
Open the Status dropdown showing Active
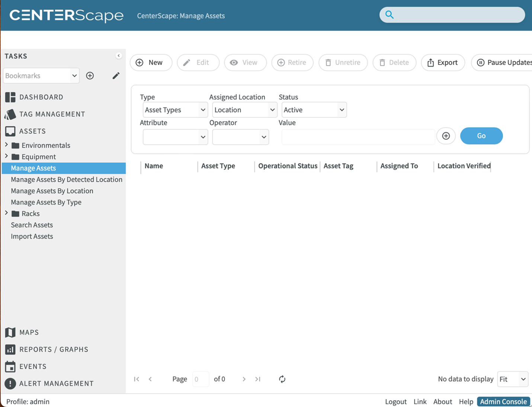[x=314, y=110]
